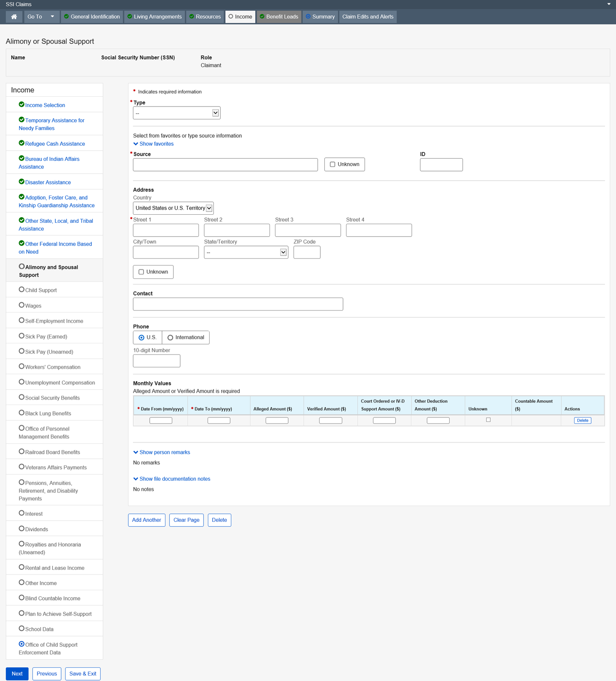This screenshot has width=616, height=681.
Task: Click the status circle beside Wages
Action: 21,305
